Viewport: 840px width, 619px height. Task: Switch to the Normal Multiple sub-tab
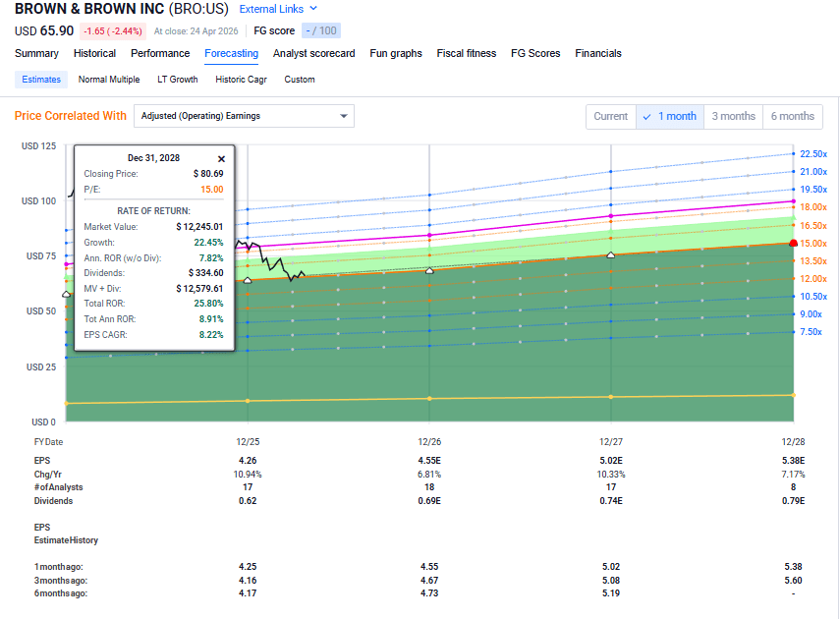click(109, 80)
